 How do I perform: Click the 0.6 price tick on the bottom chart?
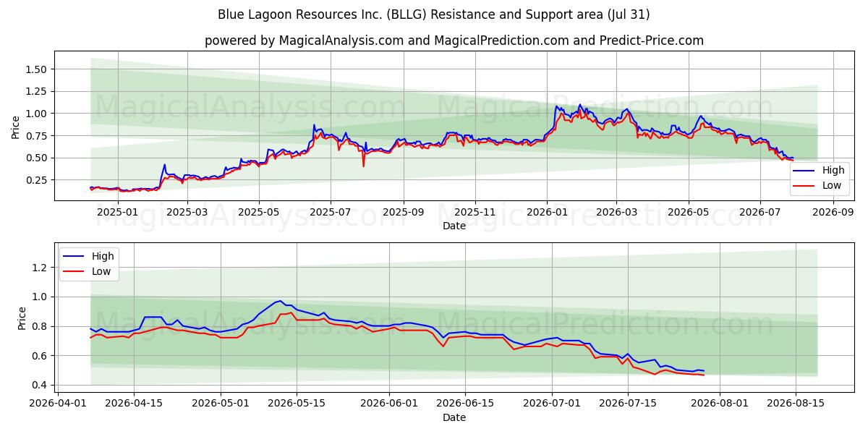click(x=41, y=356)
